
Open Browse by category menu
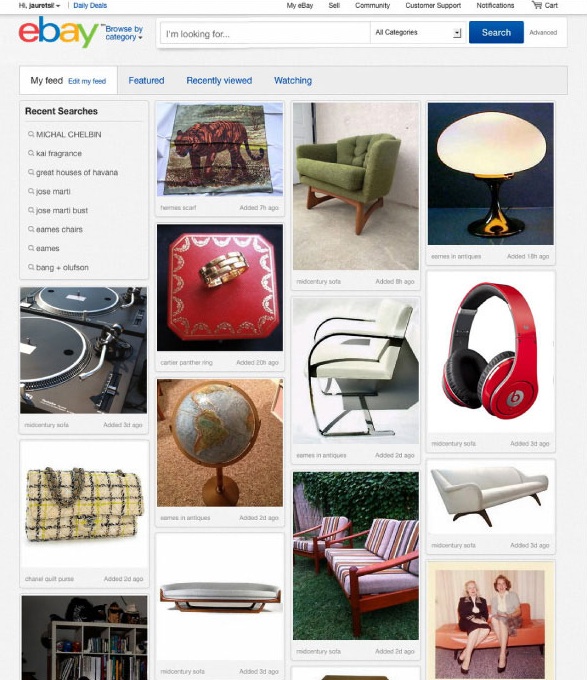tap(124, 33)
